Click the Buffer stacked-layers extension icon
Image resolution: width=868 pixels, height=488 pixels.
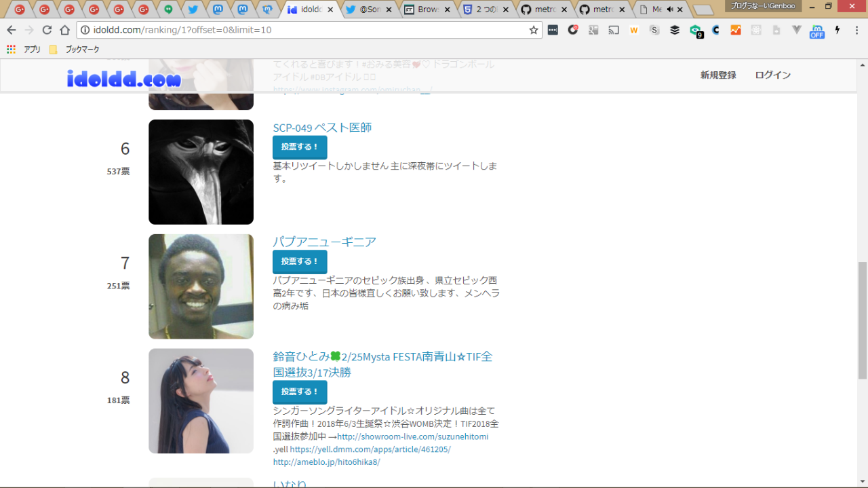pos(675,30)
